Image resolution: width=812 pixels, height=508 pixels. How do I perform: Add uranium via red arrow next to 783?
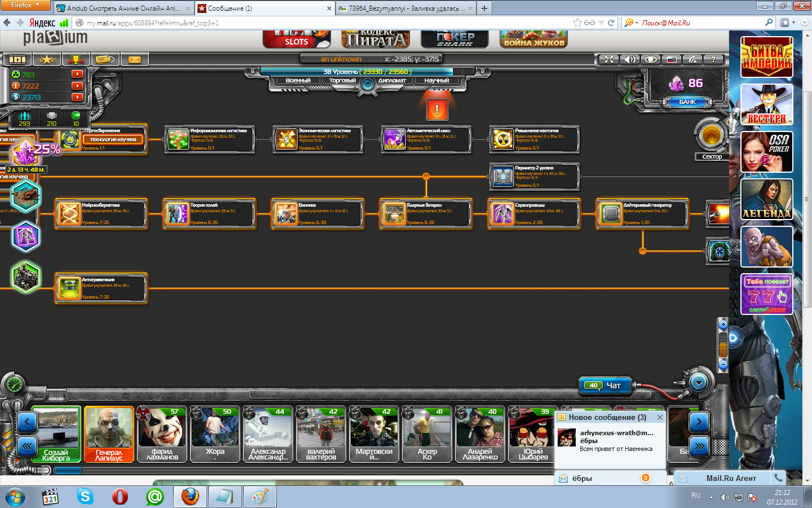(77, 74)
